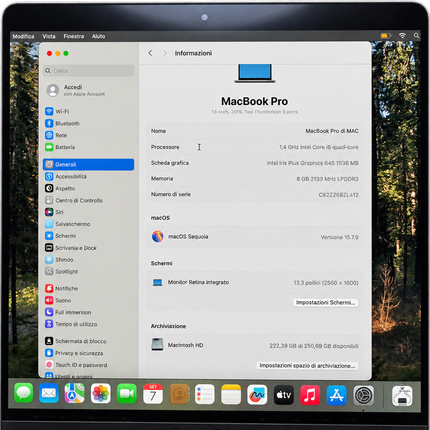Open Apple TV from the Dock
The width and height of the screenshot is (430, 430).
click(284, 395)
